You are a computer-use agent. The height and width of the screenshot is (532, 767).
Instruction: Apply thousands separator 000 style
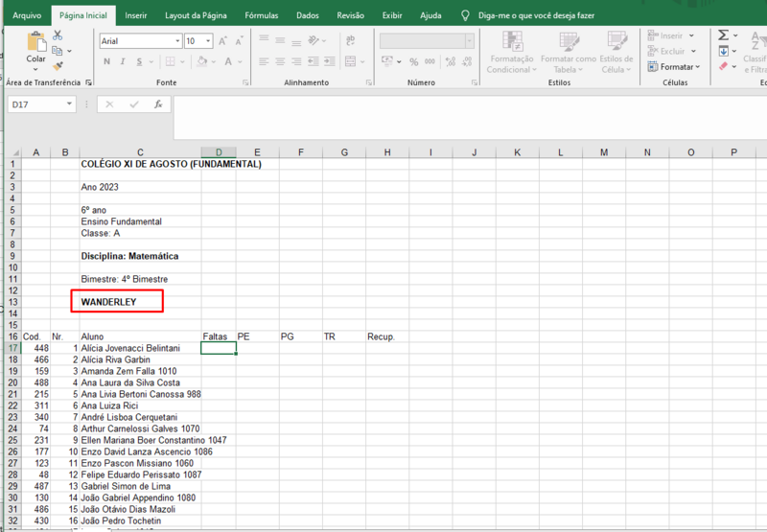coord(430,61)
